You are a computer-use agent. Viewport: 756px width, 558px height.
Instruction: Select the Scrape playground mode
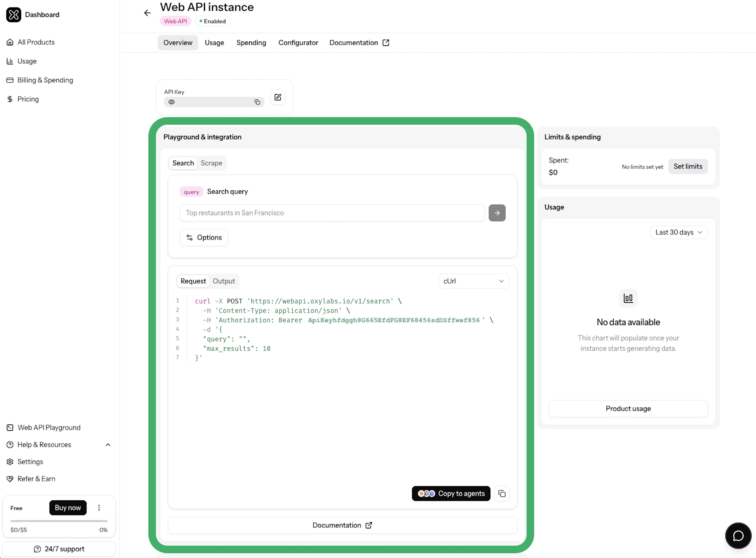211,163
